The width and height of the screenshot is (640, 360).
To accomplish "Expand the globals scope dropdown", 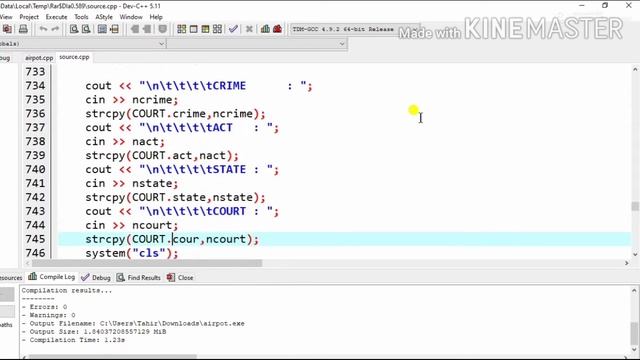I will (161, 44).
